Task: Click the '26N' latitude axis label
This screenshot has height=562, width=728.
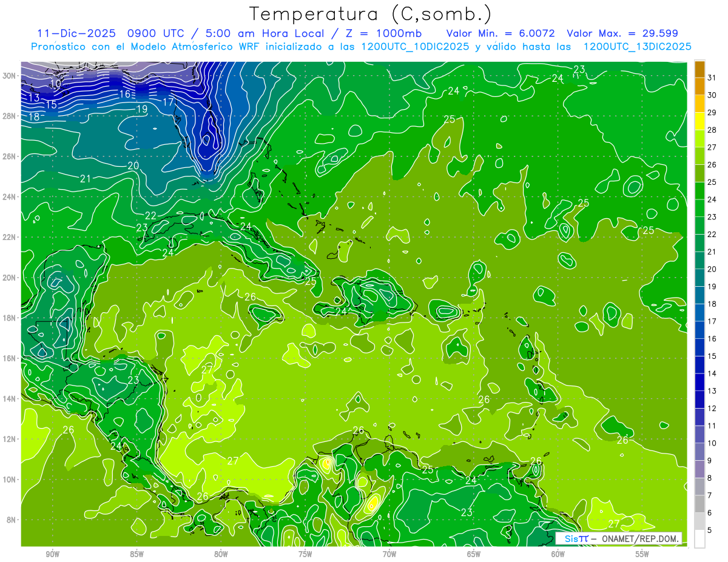Action: (9, 156)
